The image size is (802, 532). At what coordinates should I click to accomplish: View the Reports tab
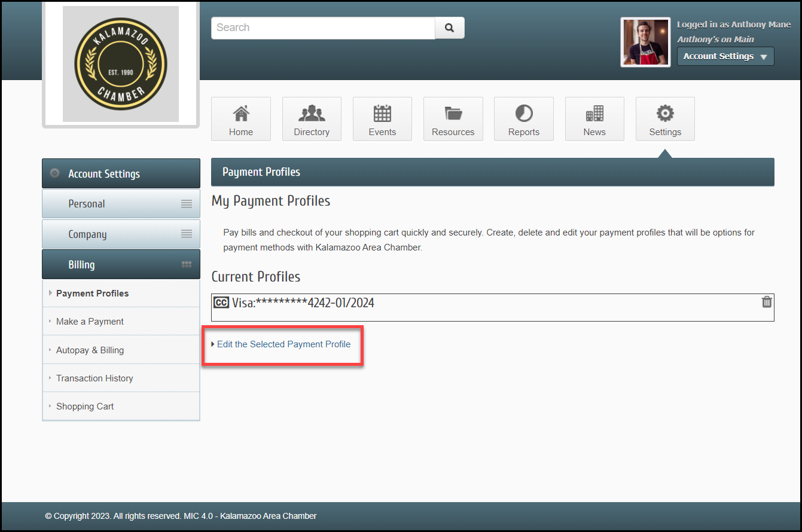524,119
